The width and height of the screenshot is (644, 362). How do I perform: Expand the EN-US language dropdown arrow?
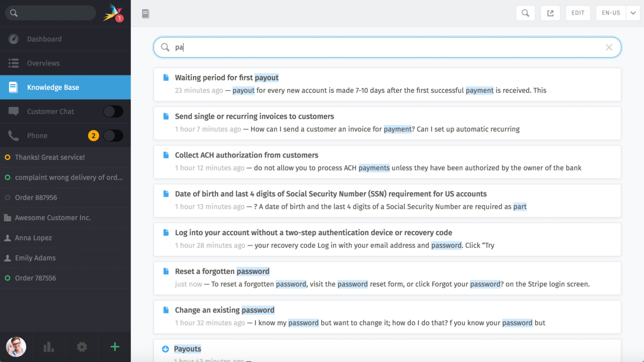click(633, 13)
